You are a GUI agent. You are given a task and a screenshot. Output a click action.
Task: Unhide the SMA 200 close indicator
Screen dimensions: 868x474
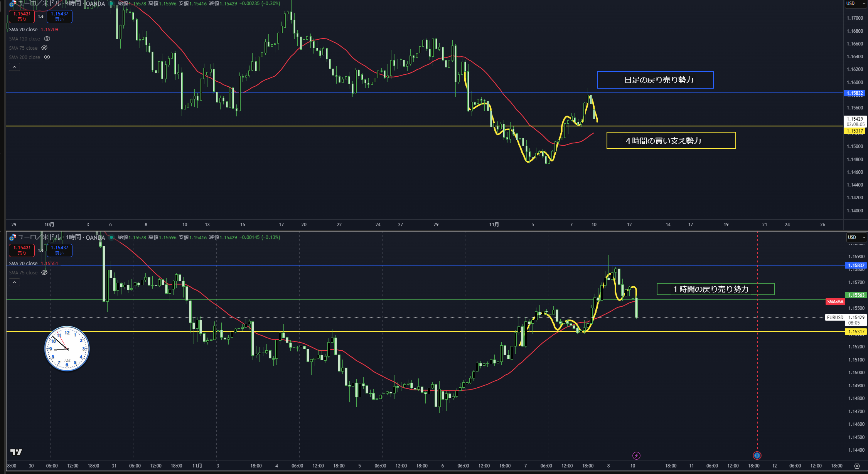pyautogui.click(x=47, y=57)
